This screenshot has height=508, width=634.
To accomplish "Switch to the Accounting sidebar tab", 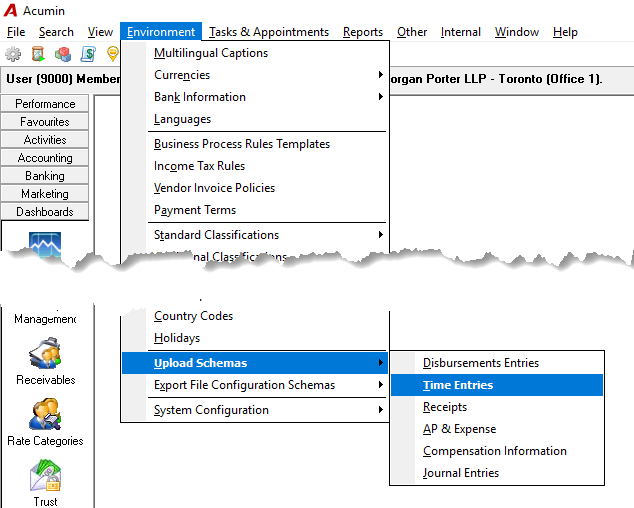I will [45, 158].
